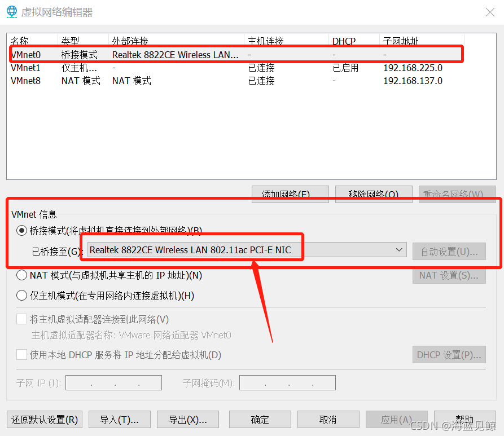Select NAT 模式 radio button
Image resolution: width=504 pixels, height=436 pixels.
(x=21, y=275)
